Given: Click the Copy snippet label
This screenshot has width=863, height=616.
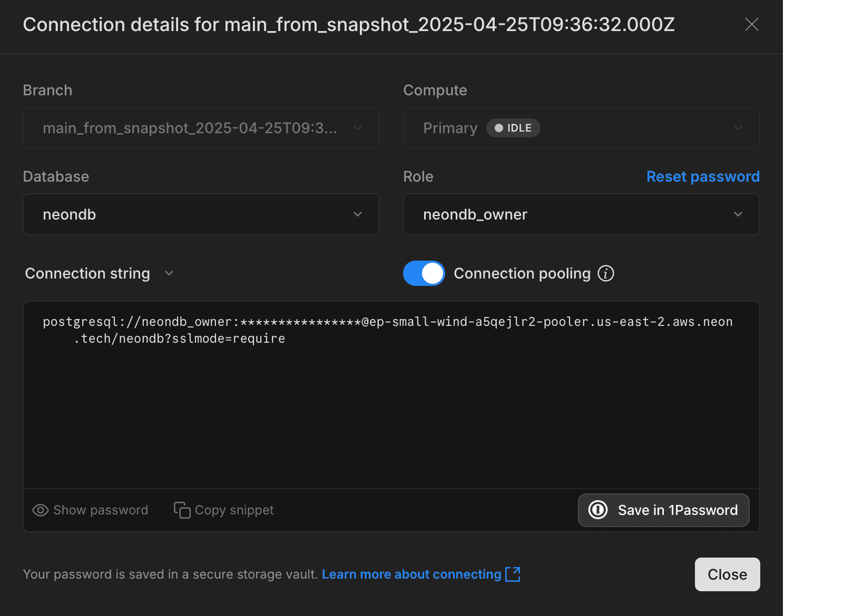Looking at the screenshot, I should [x=234, y=510].
